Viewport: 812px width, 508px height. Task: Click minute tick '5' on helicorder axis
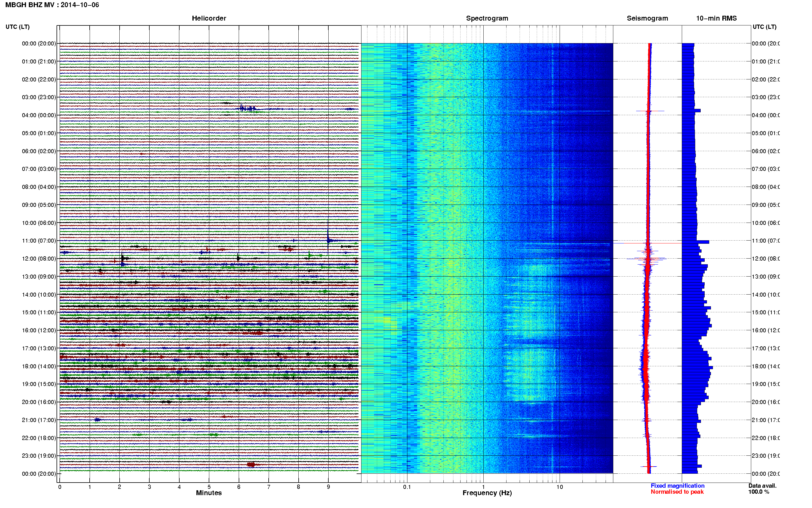[x=209, y=487]
